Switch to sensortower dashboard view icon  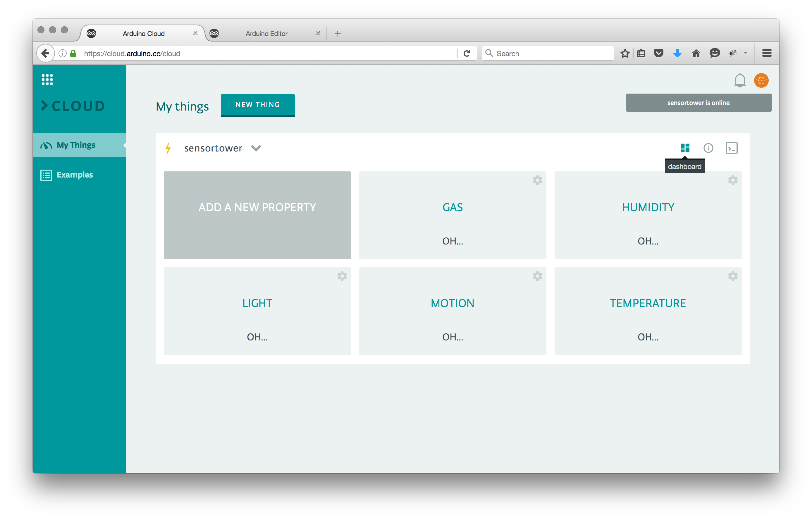[x=685, y=148]
